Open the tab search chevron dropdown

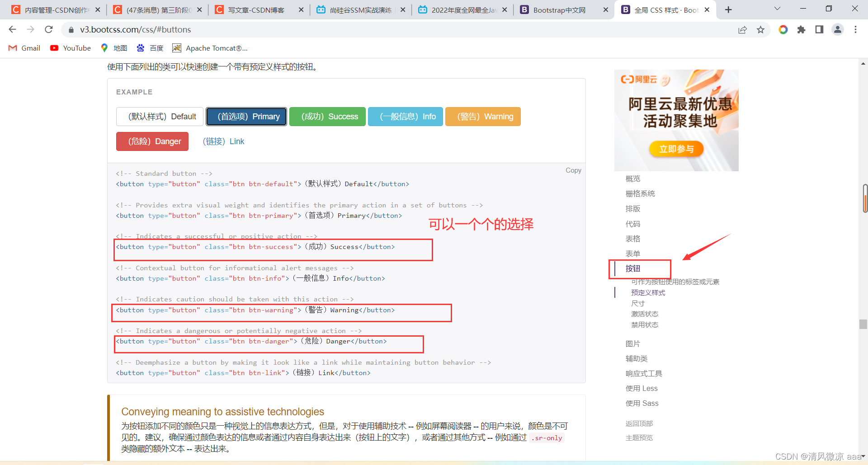777,9
